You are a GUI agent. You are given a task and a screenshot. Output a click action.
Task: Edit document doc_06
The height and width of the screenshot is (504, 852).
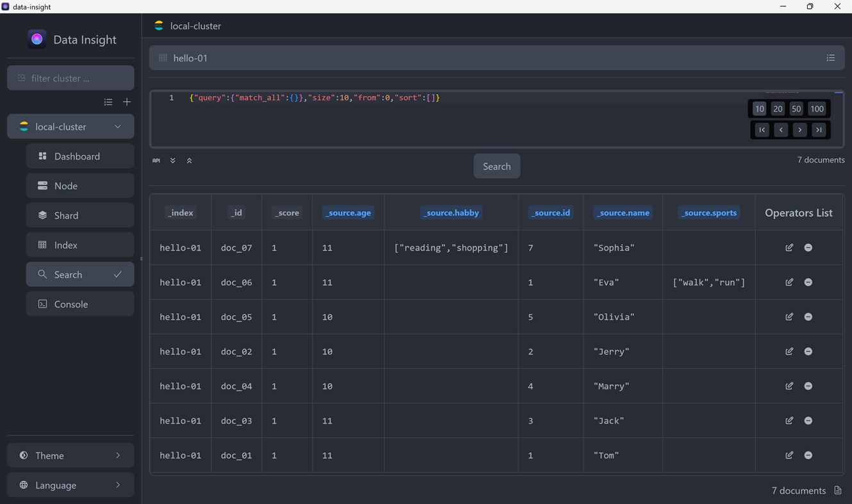pyautogui.click(x=789, y=282)
